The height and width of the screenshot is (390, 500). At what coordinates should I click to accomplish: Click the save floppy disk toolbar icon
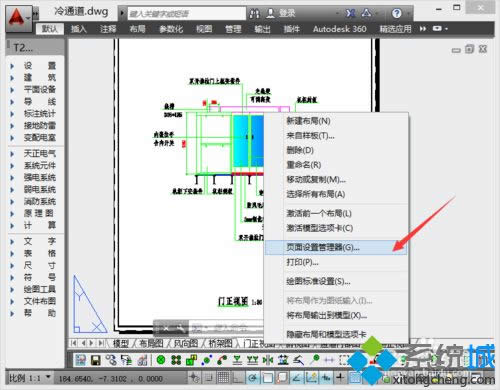point(96,360)
